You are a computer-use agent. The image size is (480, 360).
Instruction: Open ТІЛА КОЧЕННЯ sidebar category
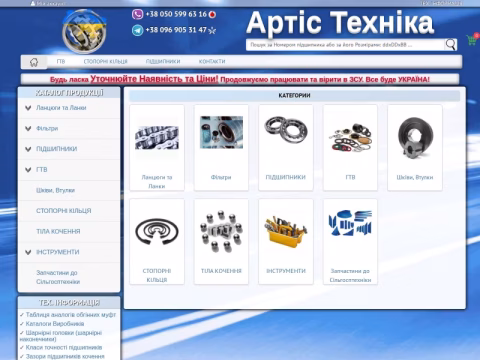tap(58, 232)
